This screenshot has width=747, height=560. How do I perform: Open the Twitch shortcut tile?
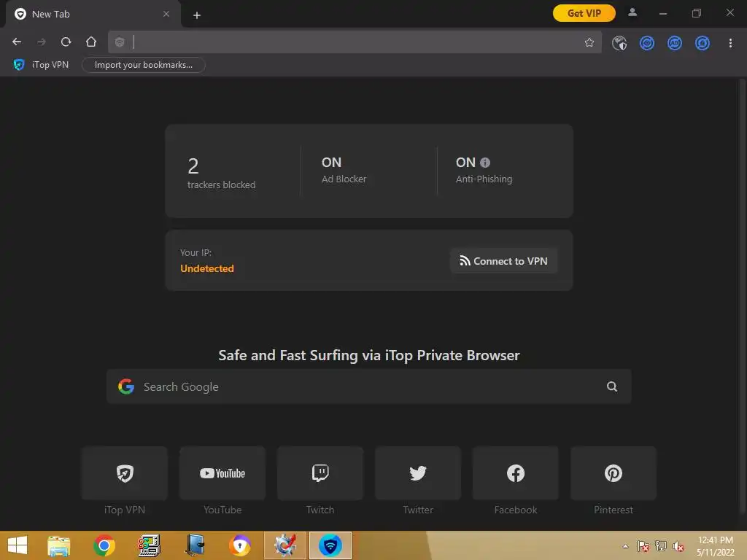pyautogui.click(x=320, y=473)
